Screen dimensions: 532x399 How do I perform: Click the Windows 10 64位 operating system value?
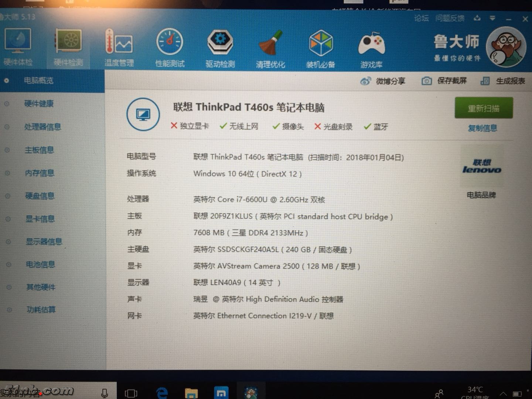coord(248,174)
